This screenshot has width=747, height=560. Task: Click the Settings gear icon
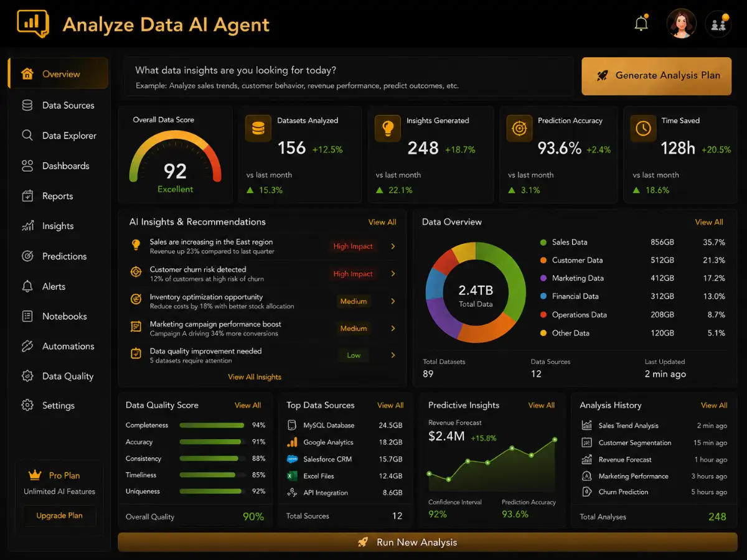click(27, 405)
